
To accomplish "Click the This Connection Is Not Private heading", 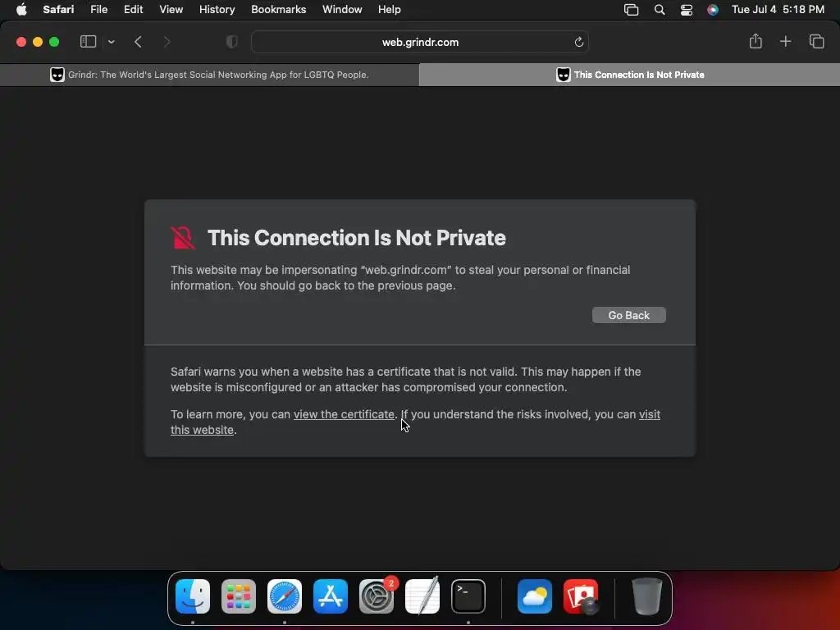I will pos(356,238).
